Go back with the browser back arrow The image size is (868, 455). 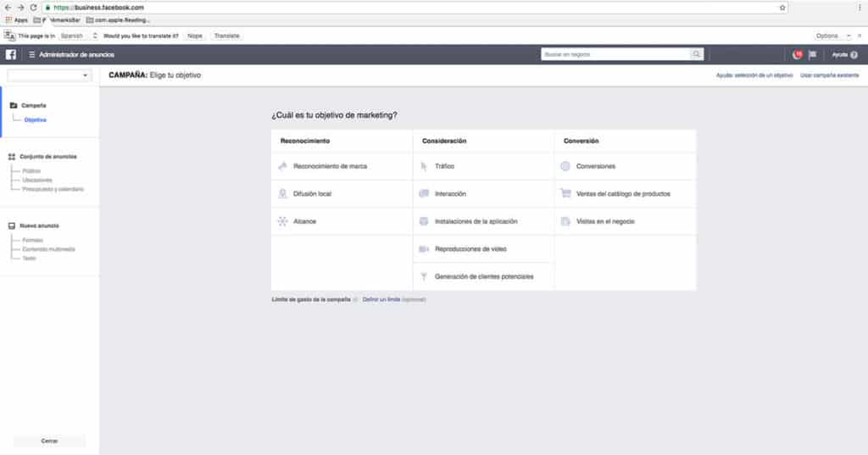pos(8,7)
